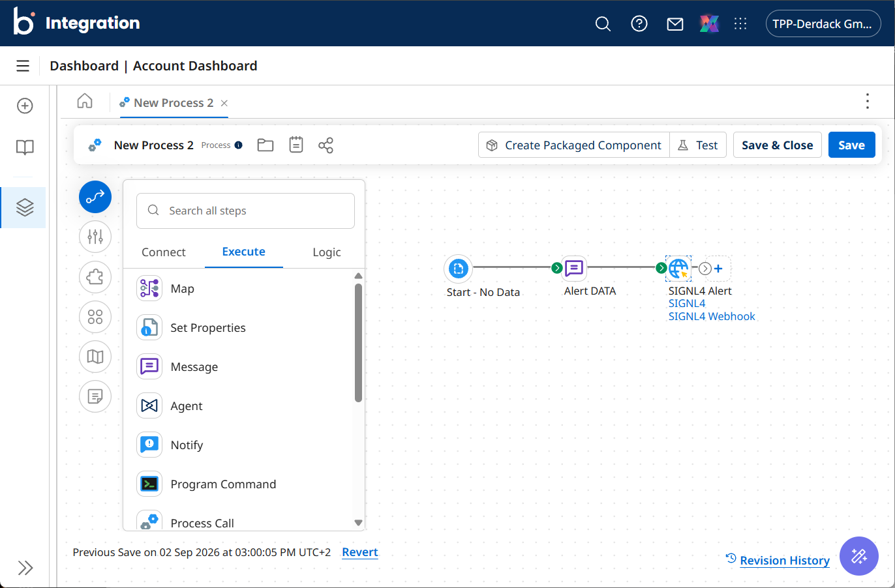
Task: Open the search magnifier in header
Action: (x=603, y=24)
